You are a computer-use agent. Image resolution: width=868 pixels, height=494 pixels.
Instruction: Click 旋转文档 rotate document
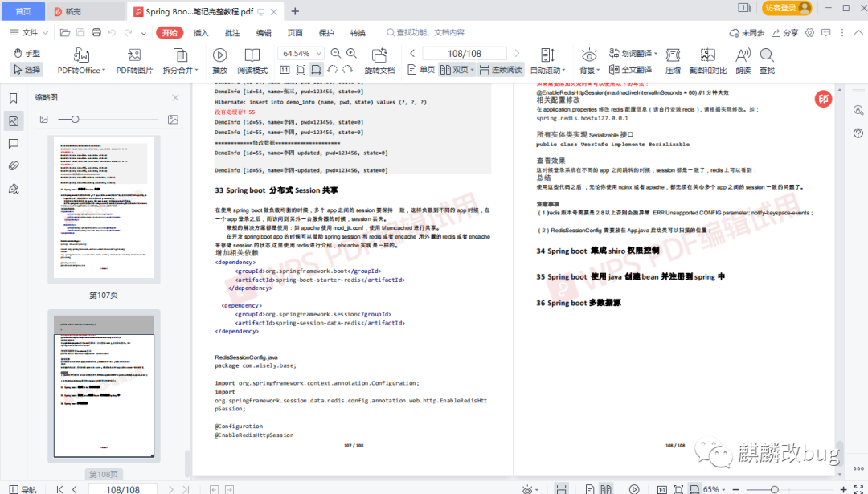379,61
